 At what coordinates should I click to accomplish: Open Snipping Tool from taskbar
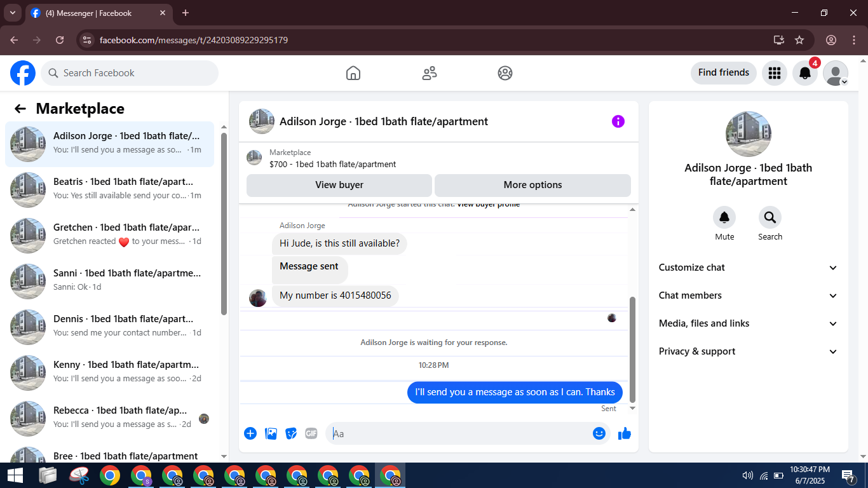[x=79, y=475]
